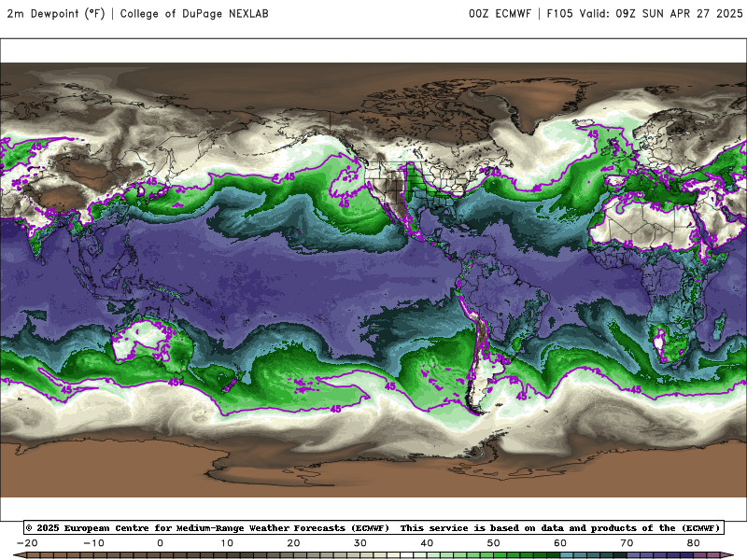Click the '0' color scale label

(160, 543)
